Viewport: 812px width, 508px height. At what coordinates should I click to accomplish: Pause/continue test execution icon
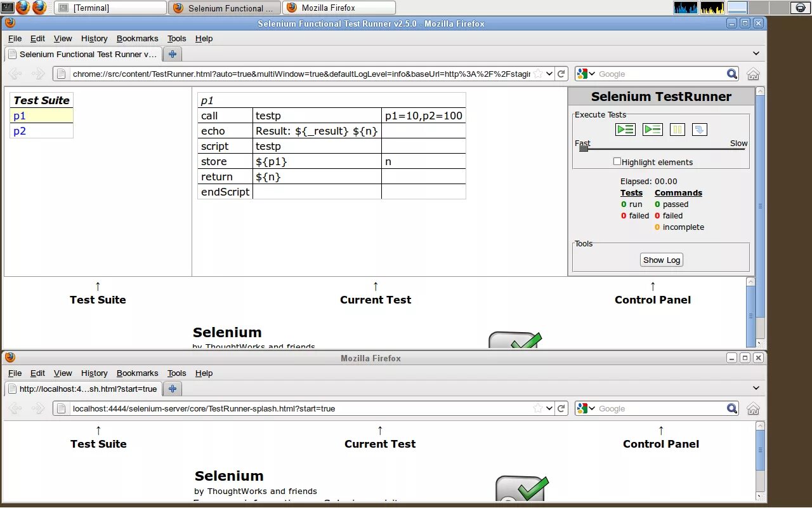[678, 130]
